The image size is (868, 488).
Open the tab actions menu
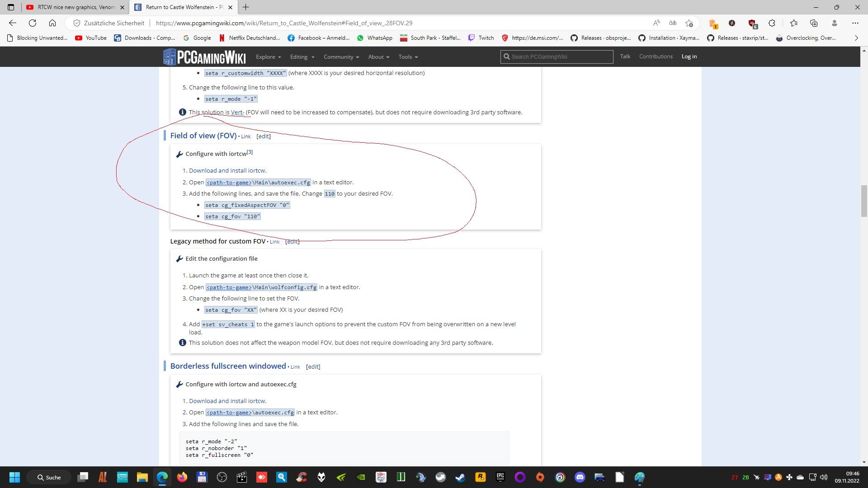click(11, 7)
